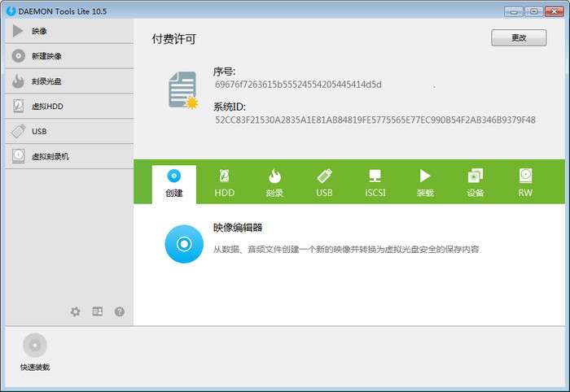
Task: Maximize the DAEMON Tools window
Action: click(533, 11)
